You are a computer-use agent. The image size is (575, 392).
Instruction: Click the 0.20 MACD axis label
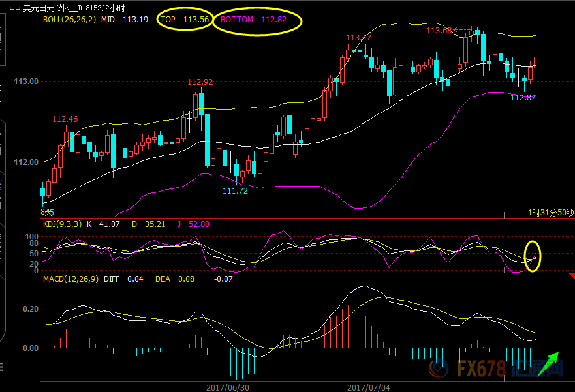pyautogui.click(x=31, y=309)
